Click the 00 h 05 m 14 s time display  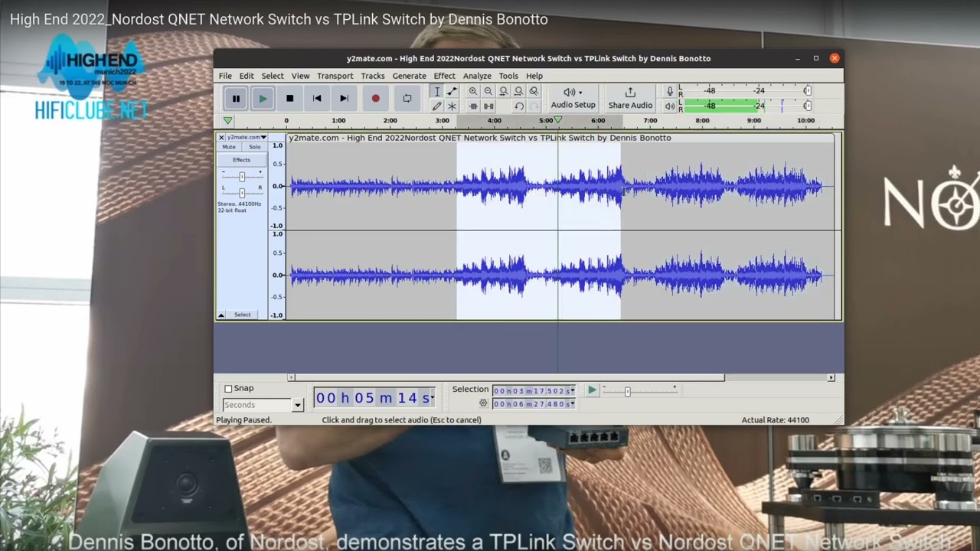pyautogui.click(x=374, y=398)
